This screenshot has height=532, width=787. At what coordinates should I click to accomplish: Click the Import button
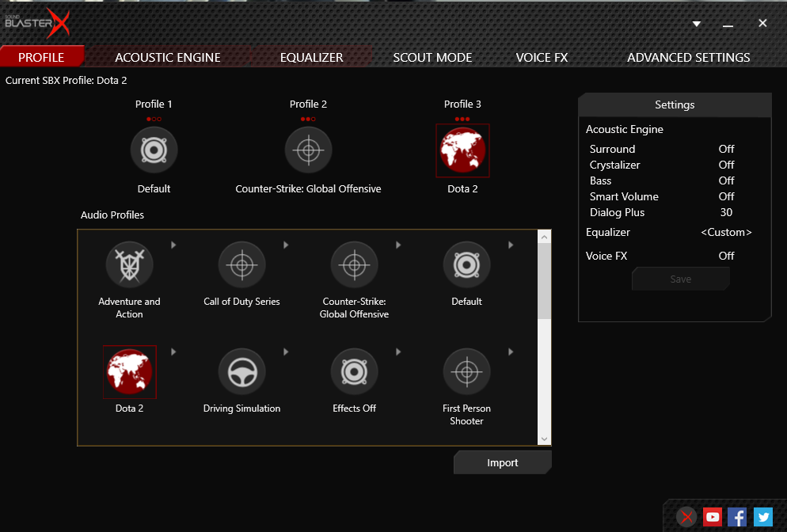click(x=503, y=463)
